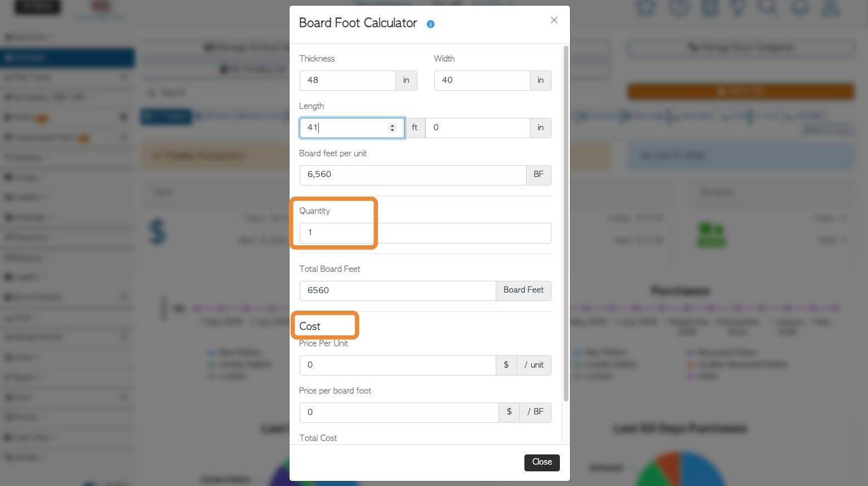Focus the Quantity input field
The height and width of the screenshot is (486, 868).
(425, 233)
